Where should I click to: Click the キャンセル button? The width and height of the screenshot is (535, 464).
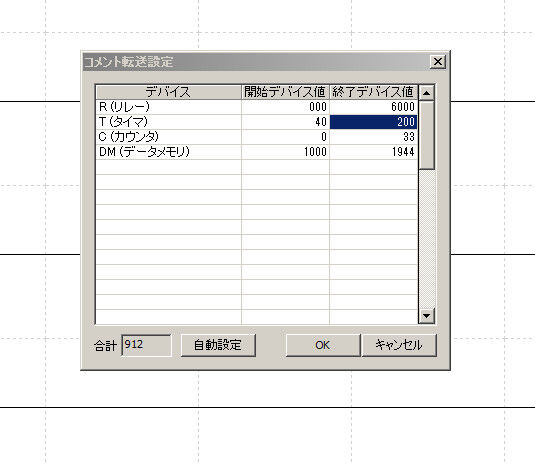[x=399, y=345]
